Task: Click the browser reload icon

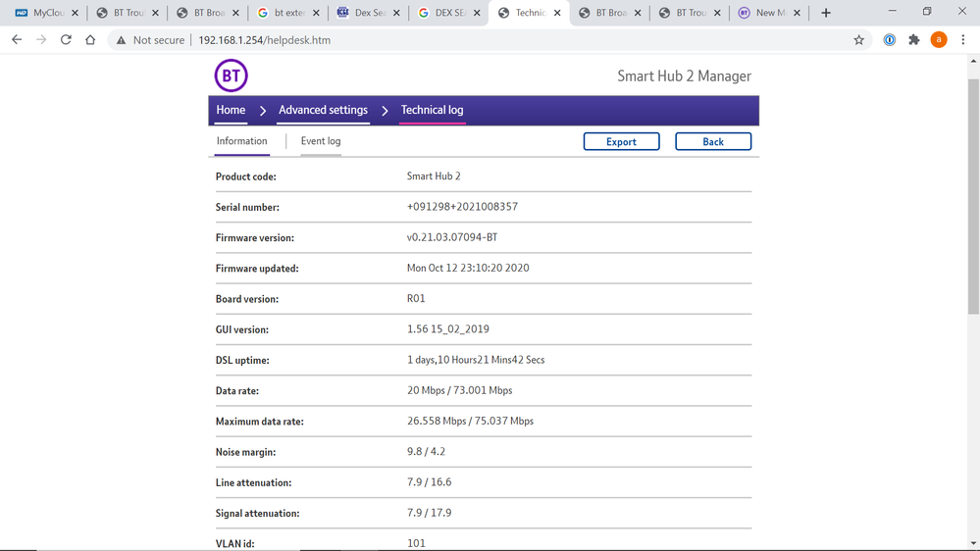Action: (66, 40)
